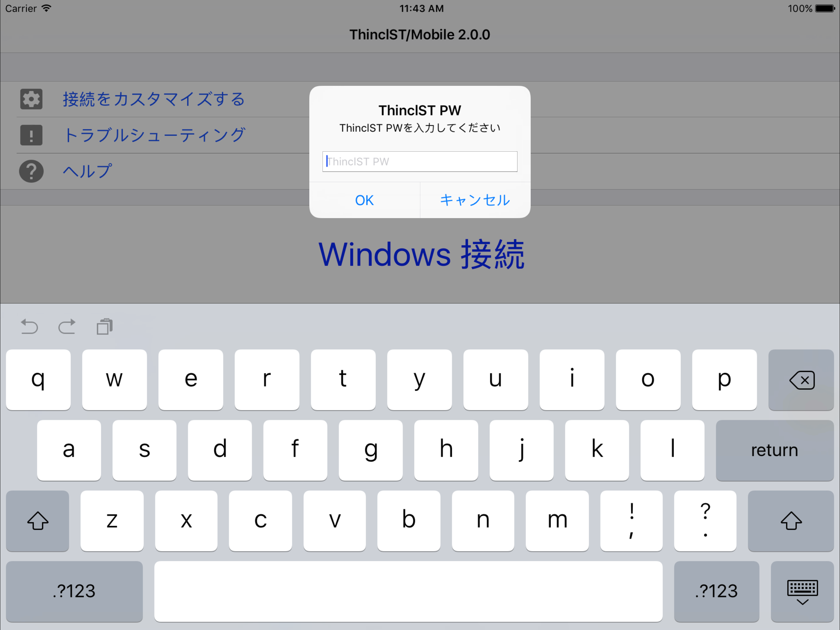Tap the hide keyboard key
The width and height of the screenshot is (840, 630).
[802, 591]
